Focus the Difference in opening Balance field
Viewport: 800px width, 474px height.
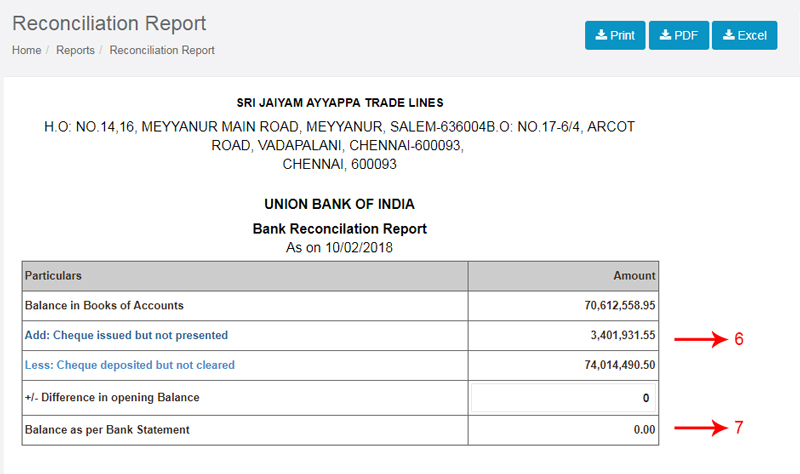(563, 398)
